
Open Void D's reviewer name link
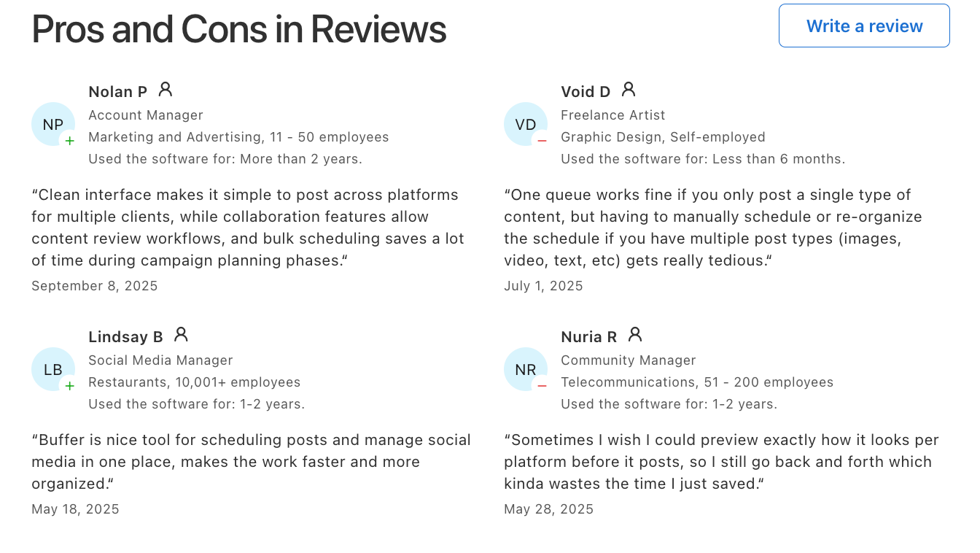coord(585,91)
